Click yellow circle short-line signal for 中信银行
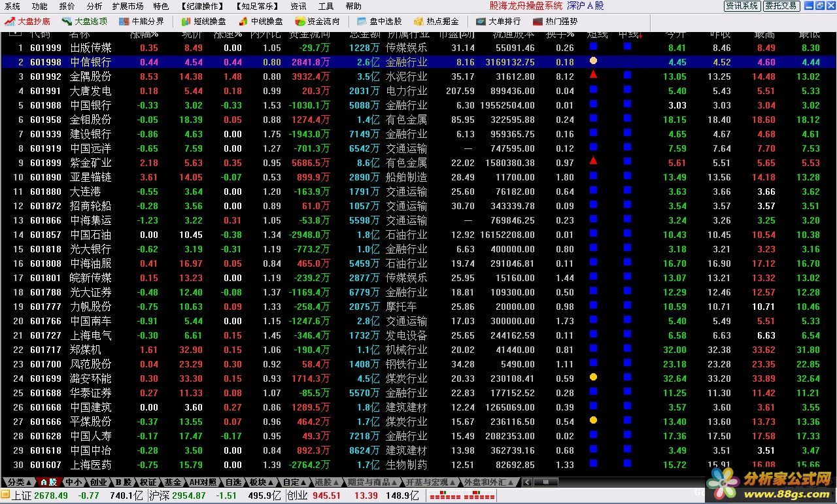Screen dimensions: 837x504 pyautogui.click(x=593, y=61)
